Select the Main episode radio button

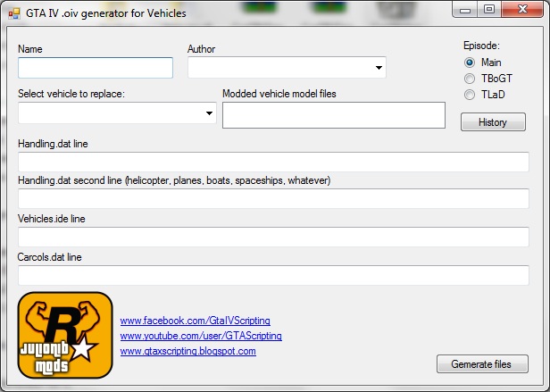pyautogui.click(x=470, y=63)
